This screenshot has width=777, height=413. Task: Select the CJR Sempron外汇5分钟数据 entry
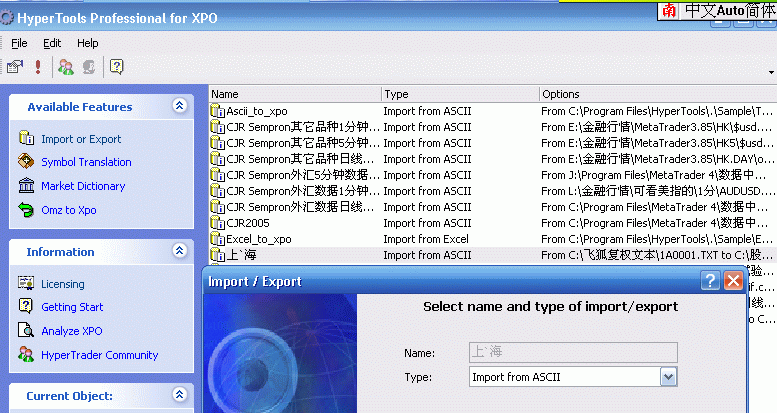(303, 175)
